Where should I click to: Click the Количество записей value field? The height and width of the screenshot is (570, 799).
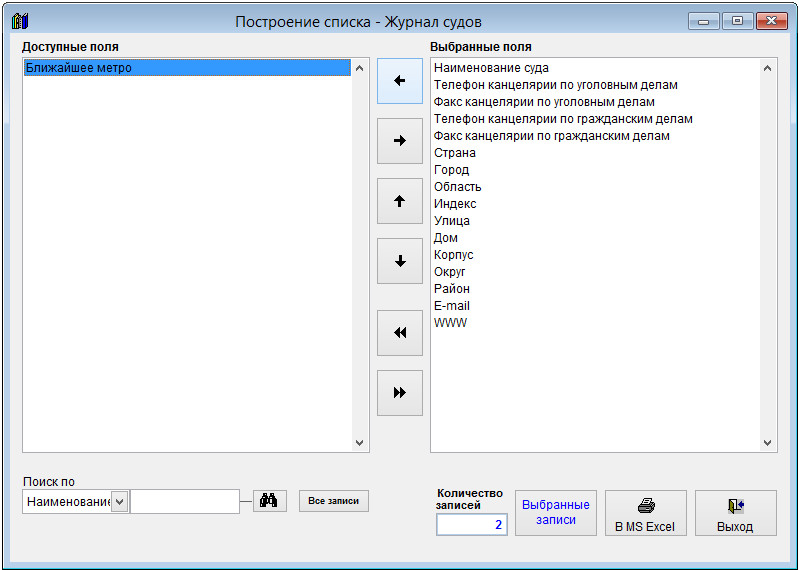471,525
